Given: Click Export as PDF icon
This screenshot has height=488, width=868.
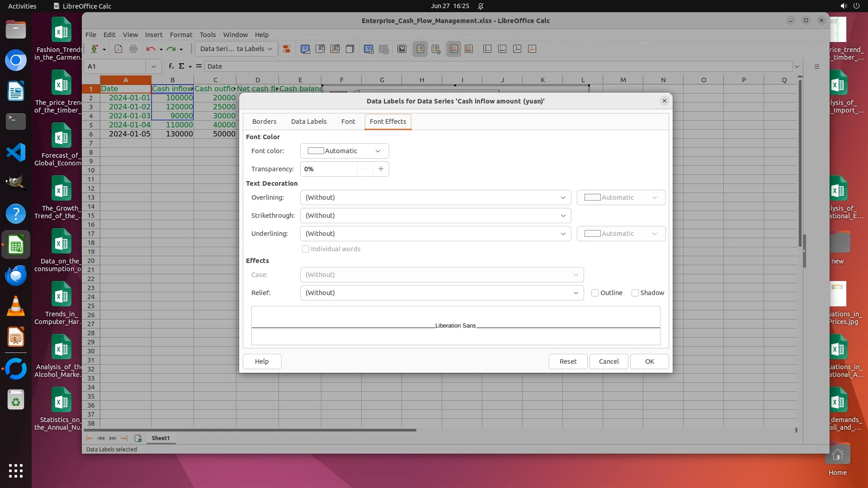Looking at the screenshot, I should (118, 49).
